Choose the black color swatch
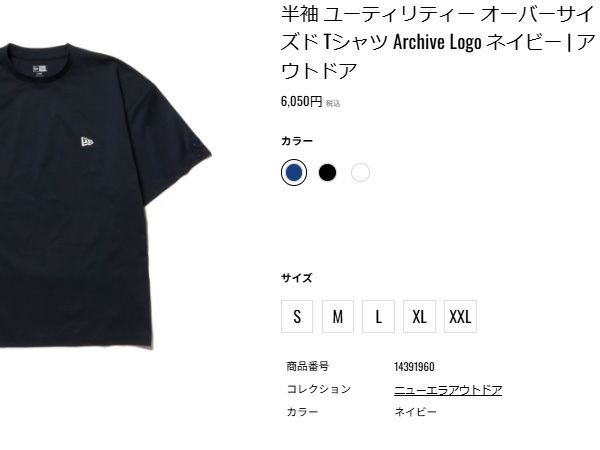 click(x=327, y=172)
